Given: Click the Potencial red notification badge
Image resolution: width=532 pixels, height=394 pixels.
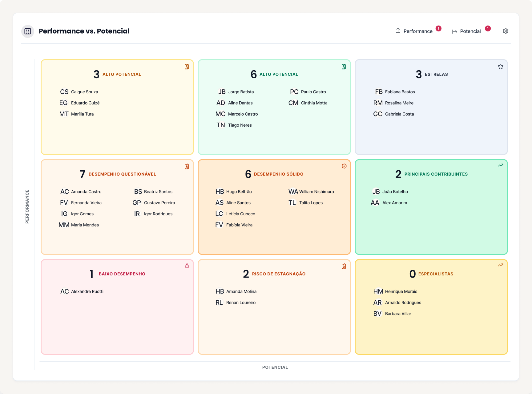Looking at the screenshot, I should 488,28.
